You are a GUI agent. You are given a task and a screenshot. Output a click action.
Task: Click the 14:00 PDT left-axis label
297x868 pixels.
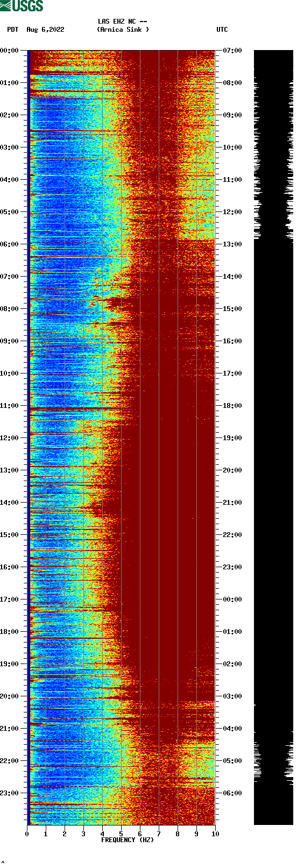(10, 503)
